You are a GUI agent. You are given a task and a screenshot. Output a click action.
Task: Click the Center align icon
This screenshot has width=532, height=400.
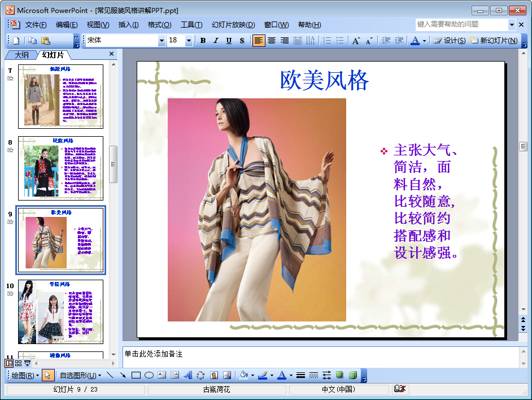pyautogui.click(x=272, y=41)
